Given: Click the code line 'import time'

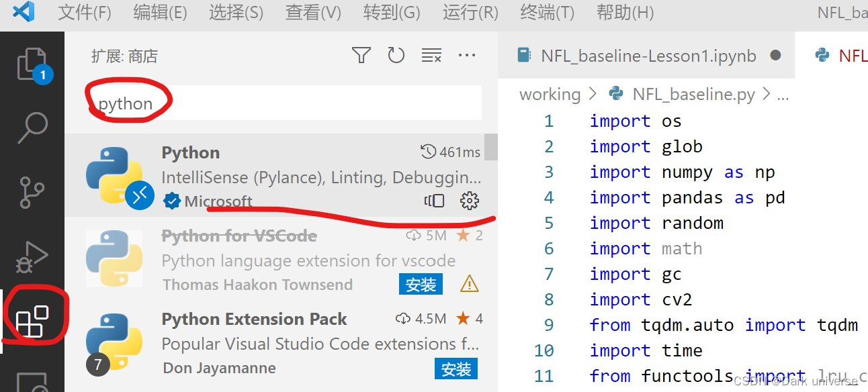Looking at the screenshot, I should tap(646, 351).
